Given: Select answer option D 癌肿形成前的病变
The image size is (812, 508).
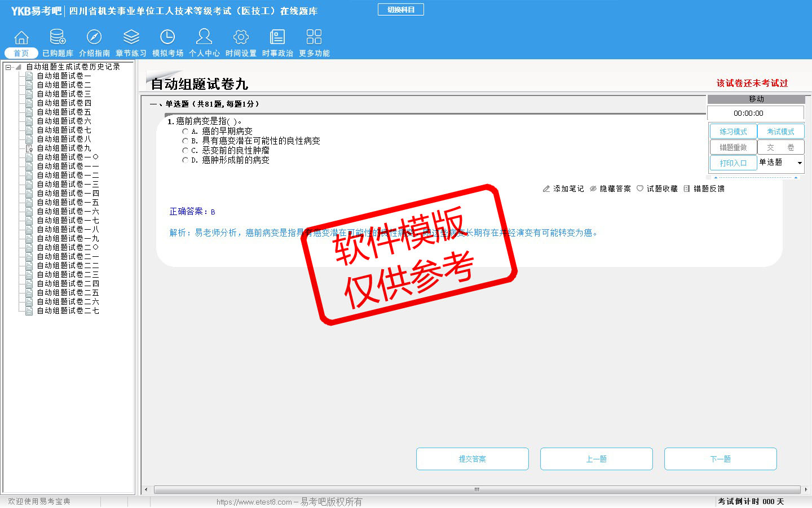Looking at the screenshot, I should pyautogui.click(x=185, y=160).
